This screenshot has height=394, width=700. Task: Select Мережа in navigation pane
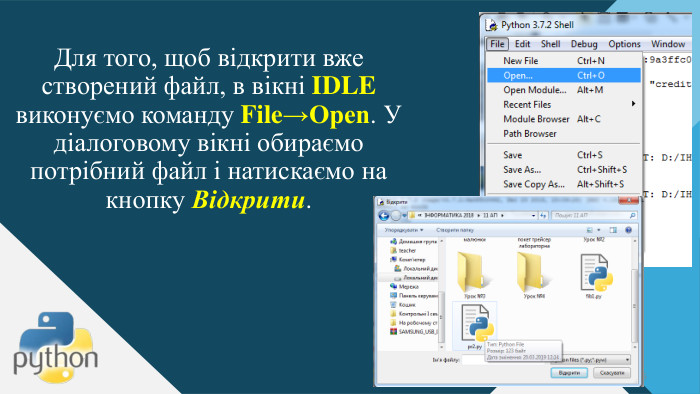click(404, 286)
